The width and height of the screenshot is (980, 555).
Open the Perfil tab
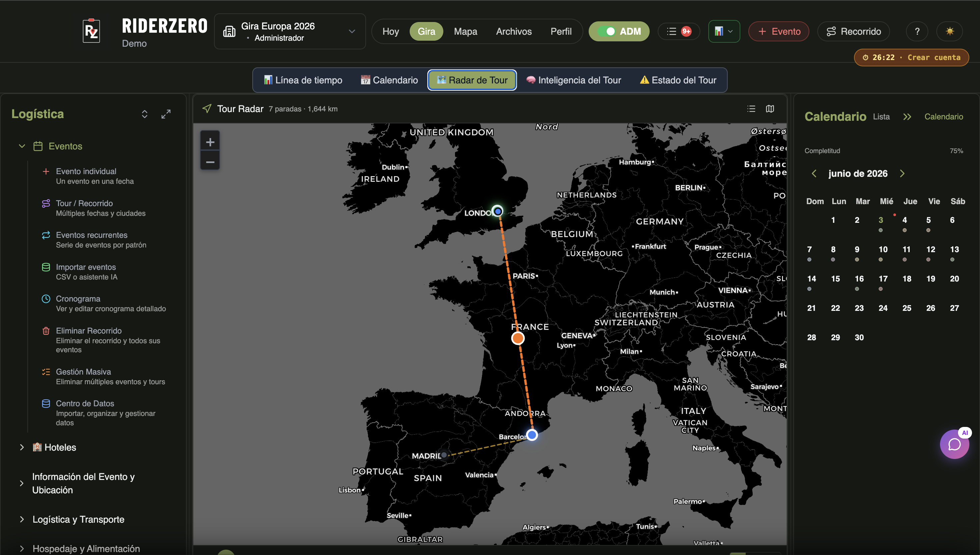tap(561, 31)
